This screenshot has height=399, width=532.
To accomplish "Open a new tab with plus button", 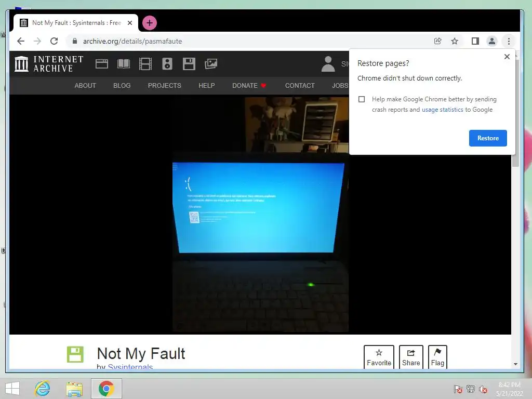I will click(x=150, y=23).
